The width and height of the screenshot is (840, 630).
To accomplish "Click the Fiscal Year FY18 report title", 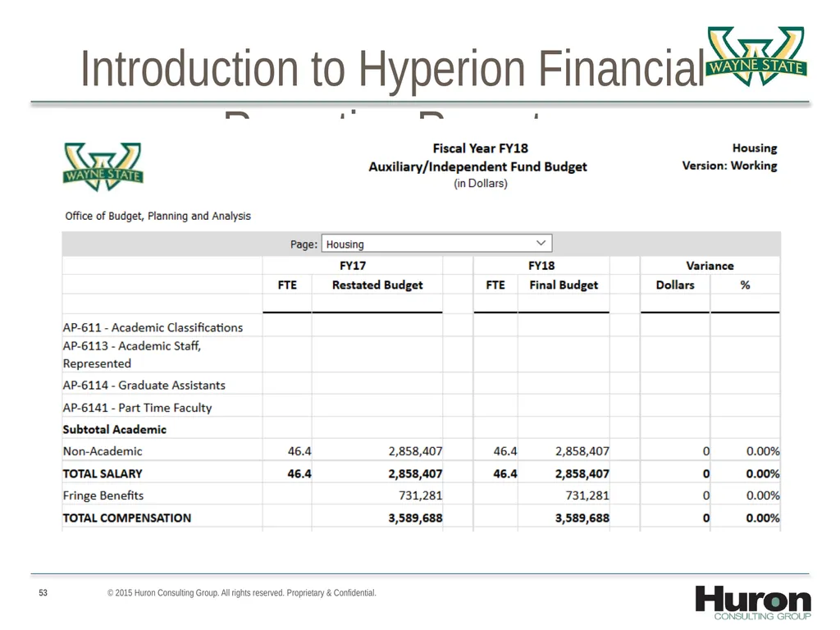I will (x=481, y=148).
